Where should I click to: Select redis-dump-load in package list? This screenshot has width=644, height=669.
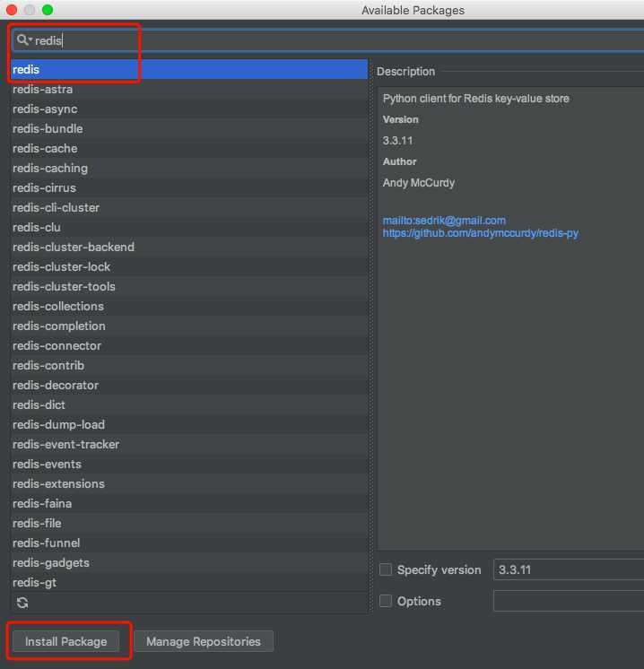(189, 424)
